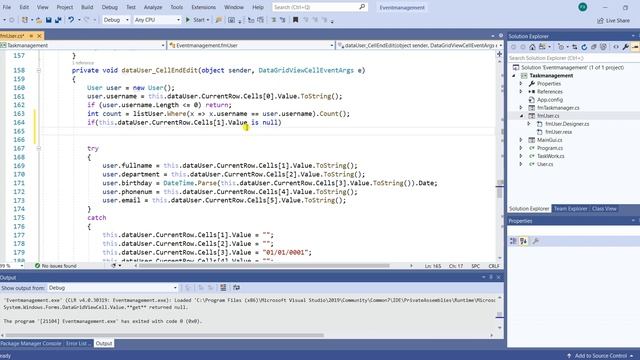Viewport: 640px width, 360px height.
Task: Toggle Show All Files in Solution Explorer
Action: click(x=603, y=47)
